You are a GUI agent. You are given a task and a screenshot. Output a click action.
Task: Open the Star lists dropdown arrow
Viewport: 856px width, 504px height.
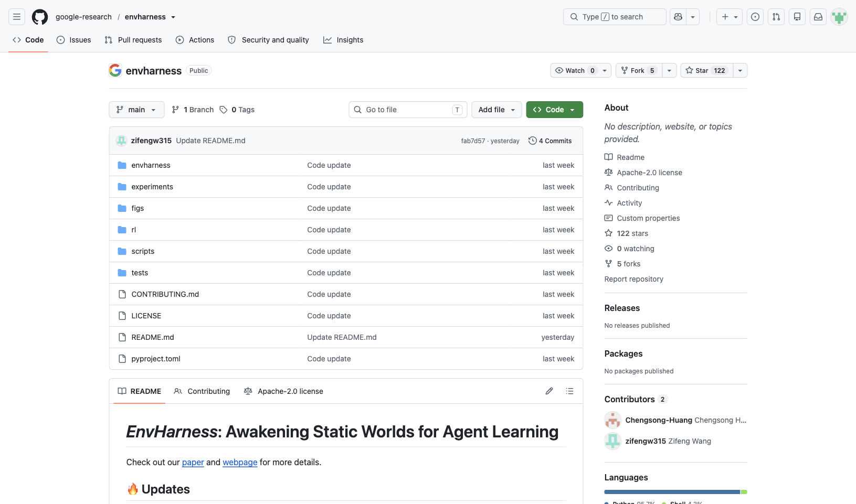740,70
